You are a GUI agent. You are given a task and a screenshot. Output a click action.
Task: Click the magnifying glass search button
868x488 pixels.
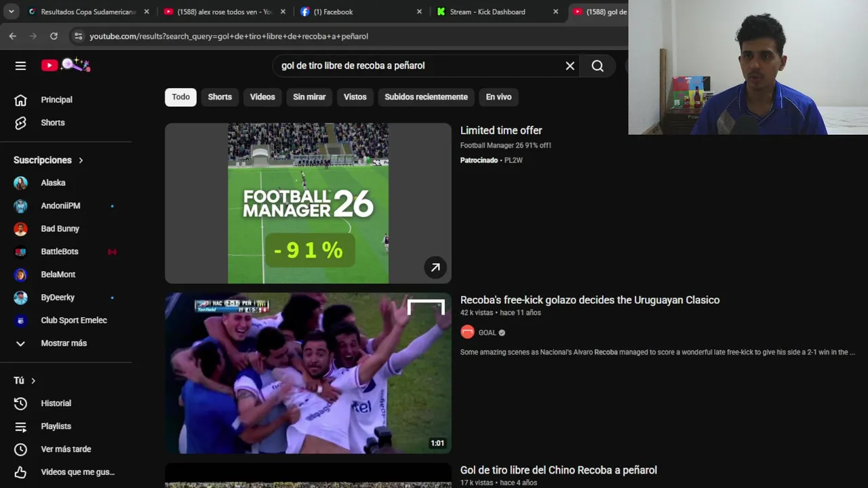[597, 66]
